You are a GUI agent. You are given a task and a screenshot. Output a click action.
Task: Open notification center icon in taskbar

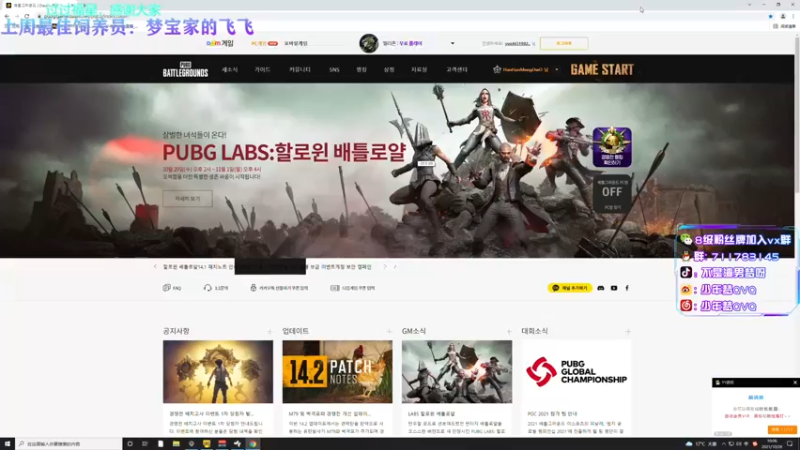click(791, 444)
